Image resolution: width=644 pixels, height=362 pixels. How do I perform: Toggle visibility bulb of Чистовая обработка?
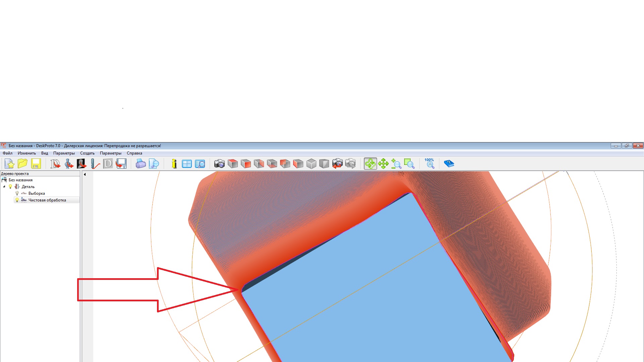[17, 200]
